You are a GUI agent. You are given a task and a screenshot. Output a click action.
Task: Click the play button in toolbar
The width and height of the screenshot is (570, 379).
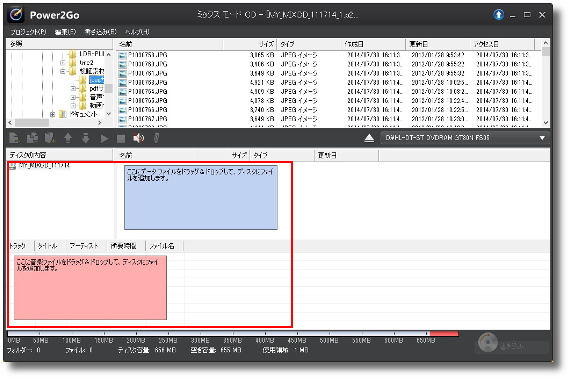click(x=104, y=138)
